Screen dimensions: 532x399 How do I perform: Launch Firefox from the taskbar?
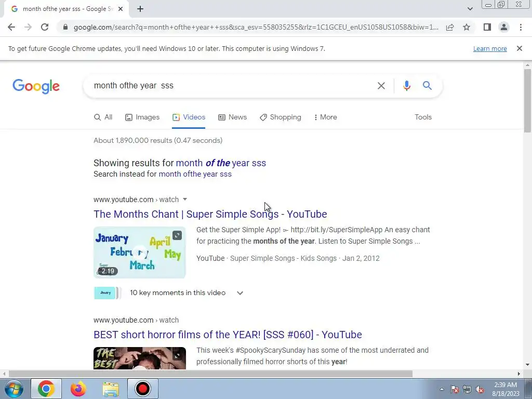[78, 389]
